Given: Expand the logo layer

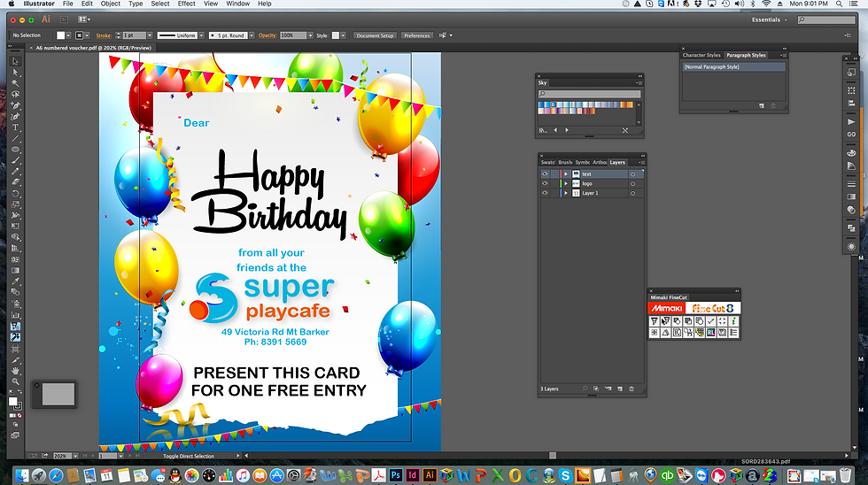Looking at the screenshot, I should click(x=566, y=183).
